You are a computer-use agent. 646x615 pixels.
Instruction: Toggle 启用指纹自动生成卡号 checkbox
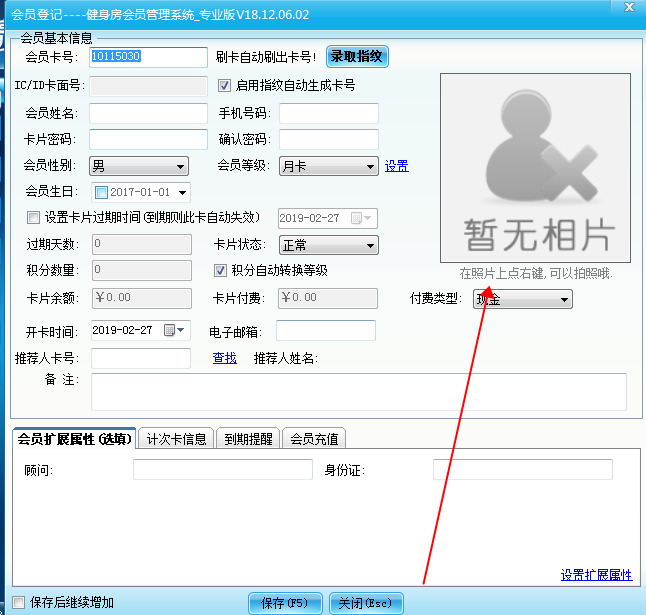(x=224, y=86)
